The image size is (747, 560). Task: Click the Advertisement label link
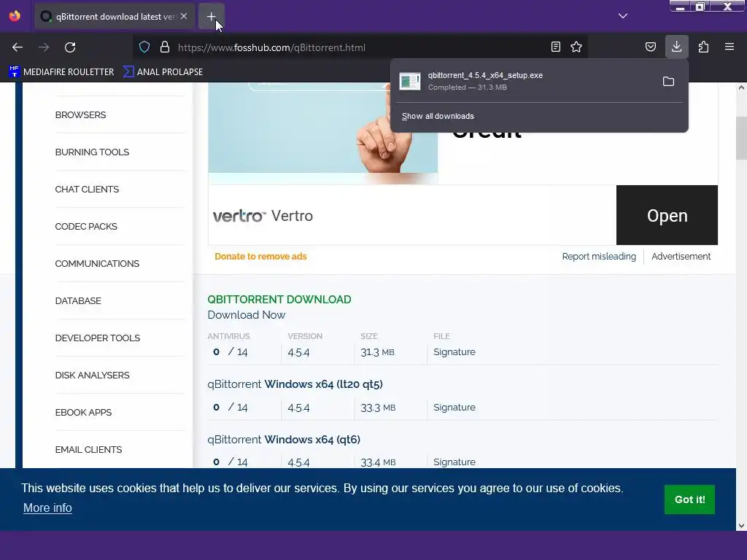(x=681, y=256)
